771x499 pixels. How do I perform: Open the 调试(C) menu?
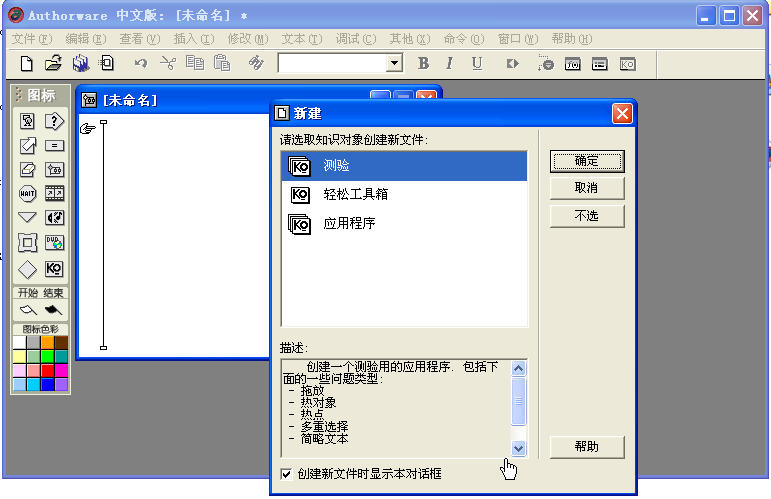pyautogui.click(x=356, y=38)
